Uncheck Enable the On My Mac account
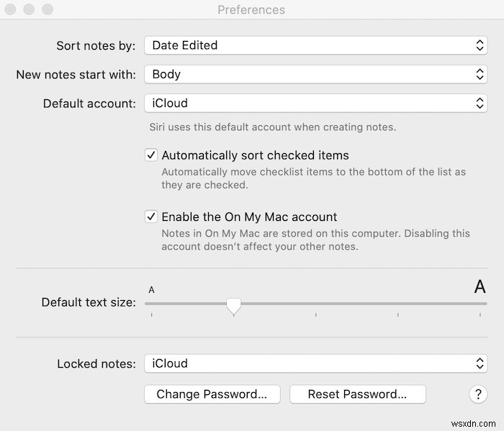504x431 pixels. (150, 217)
